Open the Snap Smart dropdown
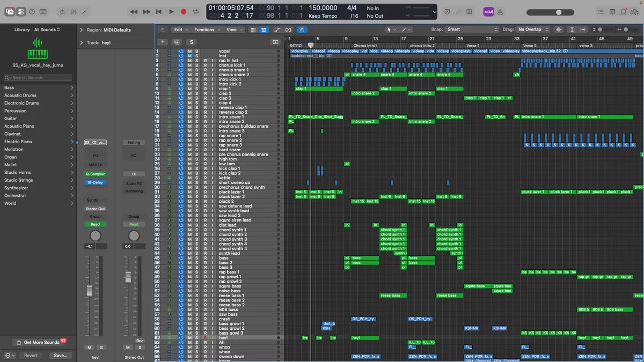This screenshot has width=644, height=362. coord(472,29)
